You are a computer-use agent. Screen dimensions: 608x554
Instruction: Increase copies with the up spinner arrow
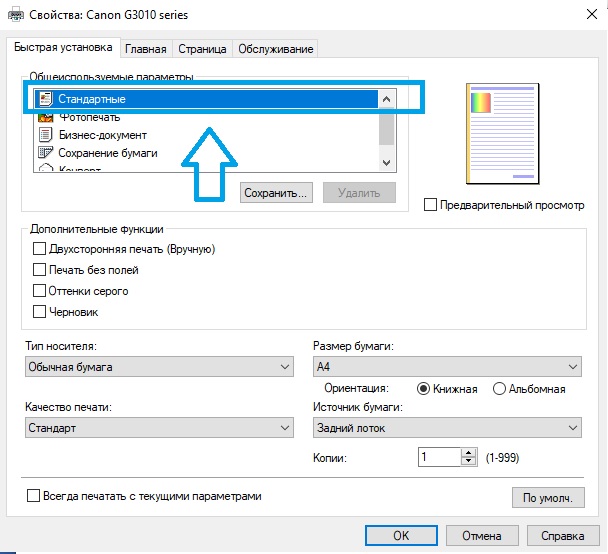(x=467, y=452)
